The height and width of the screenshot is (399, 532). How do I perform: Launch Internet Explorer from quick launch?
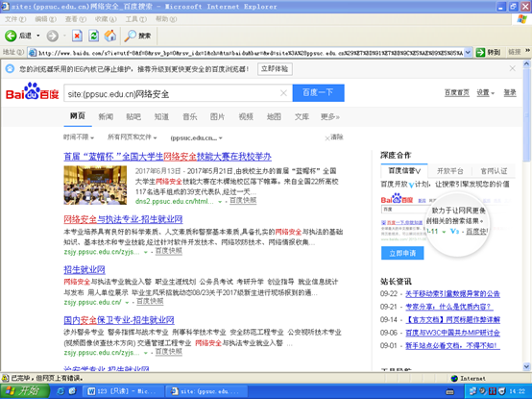pos(60,391)
